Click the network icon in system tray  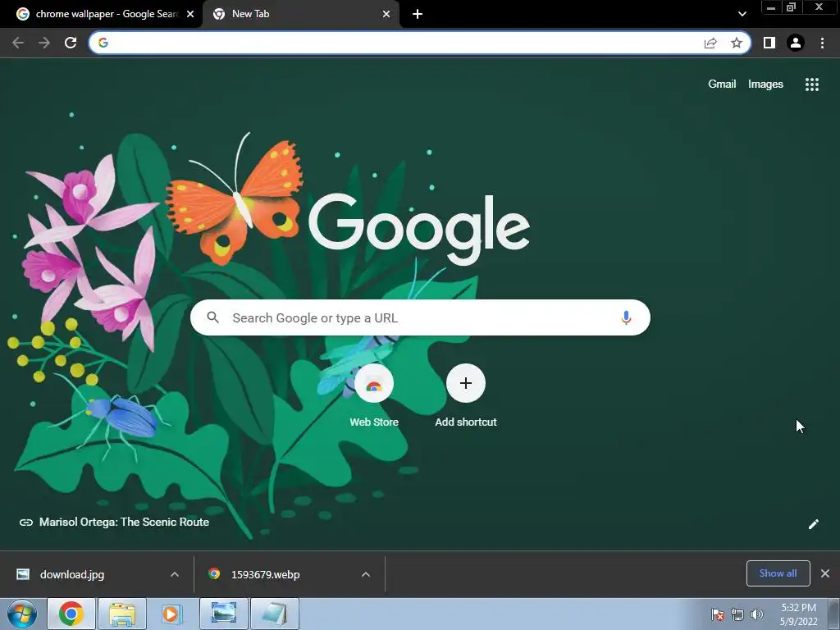737,614
